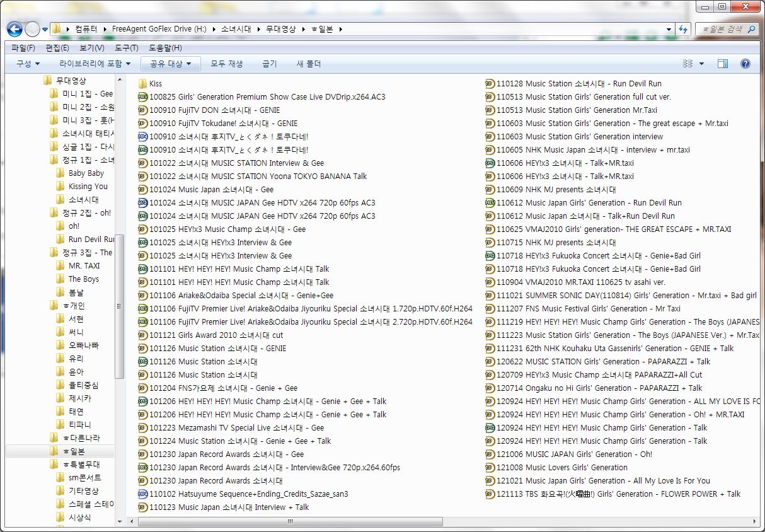
Task: Click 모두 재생 to play all
Action: pyautogui.click(x=227, y=64)
